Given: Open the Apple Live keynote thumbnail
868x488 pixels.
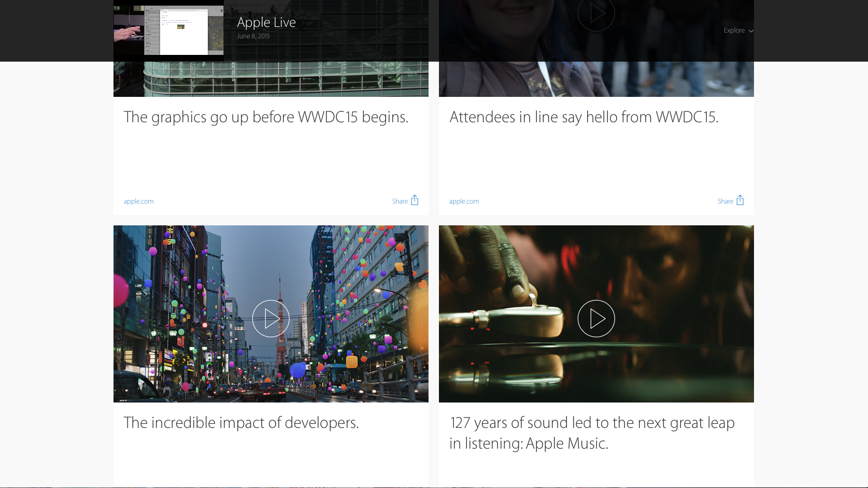Looking at the screenshot, I should coord(168,30).
